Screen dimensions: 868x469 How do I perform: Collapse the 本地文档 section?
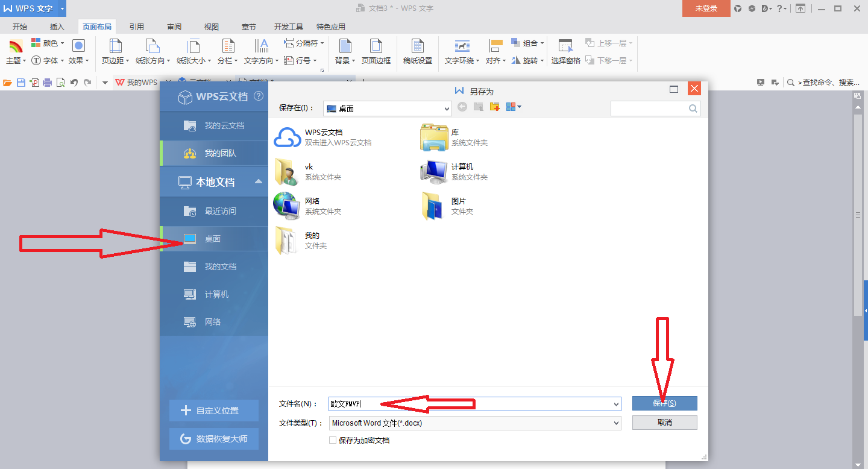click(x=259, y=181)
